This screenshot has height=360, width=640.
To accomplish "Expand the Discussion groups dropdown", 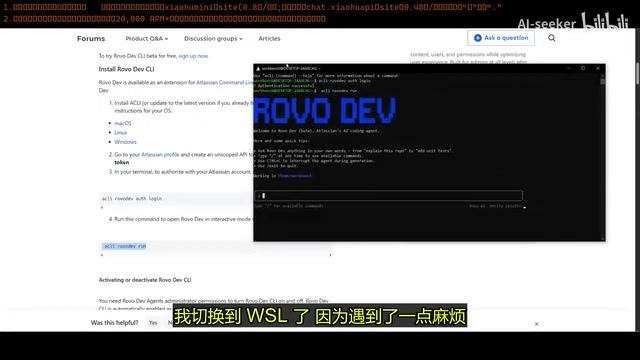I will [213, 38].
